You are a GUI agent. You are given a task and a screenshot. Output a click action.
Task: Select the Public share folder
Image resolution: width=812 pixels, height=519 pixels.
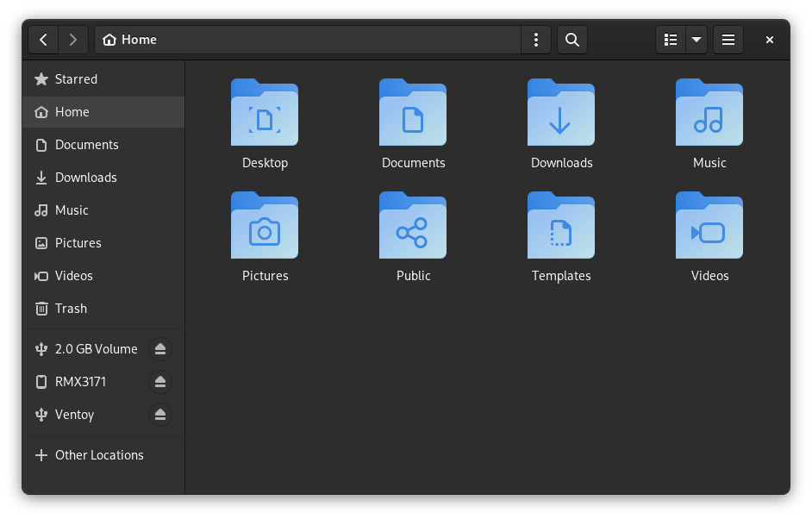click(413, 227)
